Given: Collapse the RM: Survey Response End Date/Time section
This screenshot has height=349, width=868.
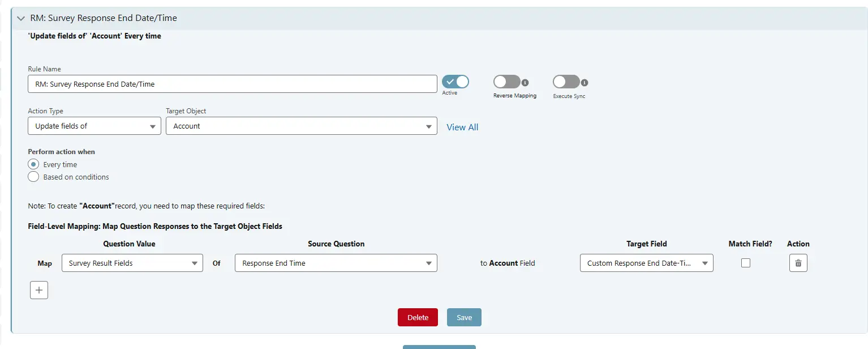Looking at the screenshot, I should pyautogui.click(x=21, y=18).
